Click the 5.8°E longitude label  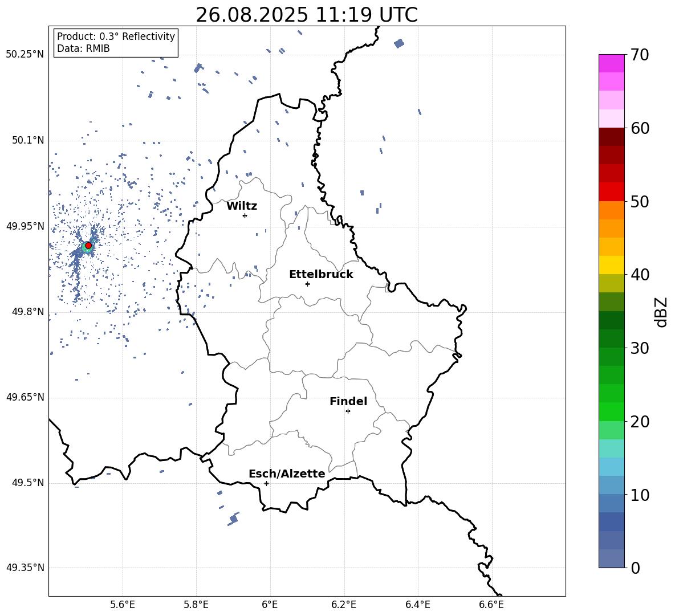tap(196, 605)
